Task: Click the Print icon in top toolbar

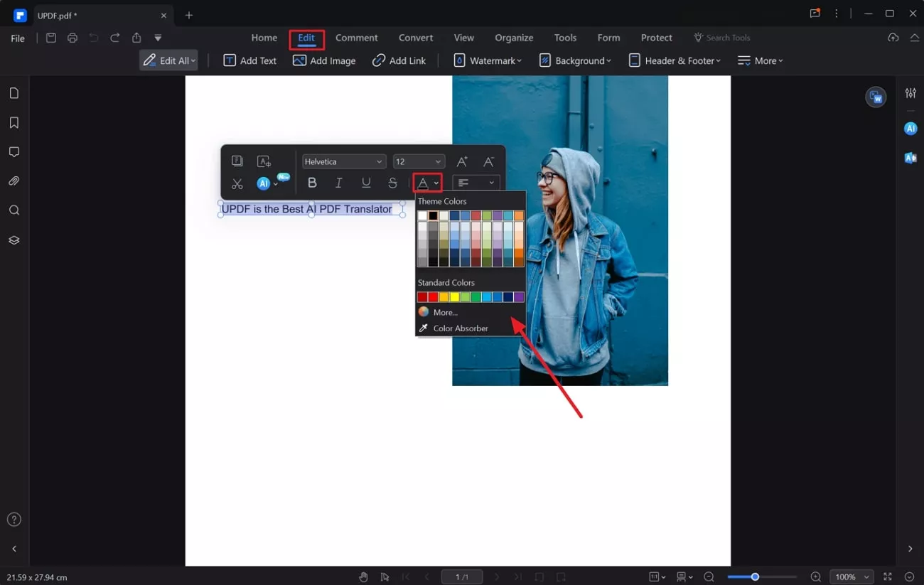Action: pyautogui.click(x=72, y=38)
